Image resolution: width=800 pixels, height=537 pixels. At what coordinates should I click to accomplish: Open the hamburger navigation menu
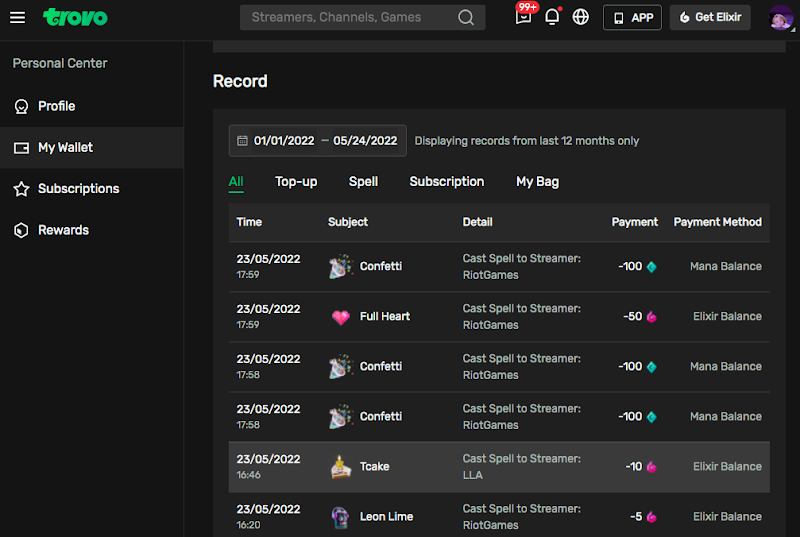17,17
